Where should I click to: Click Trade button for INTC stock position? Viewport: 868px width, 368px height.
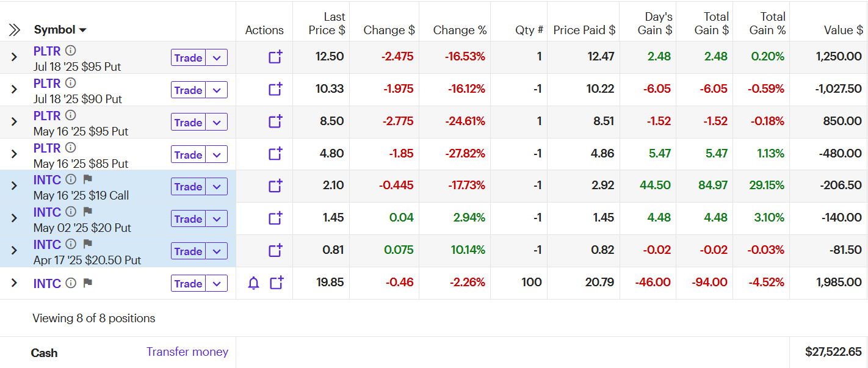(188, 284)
